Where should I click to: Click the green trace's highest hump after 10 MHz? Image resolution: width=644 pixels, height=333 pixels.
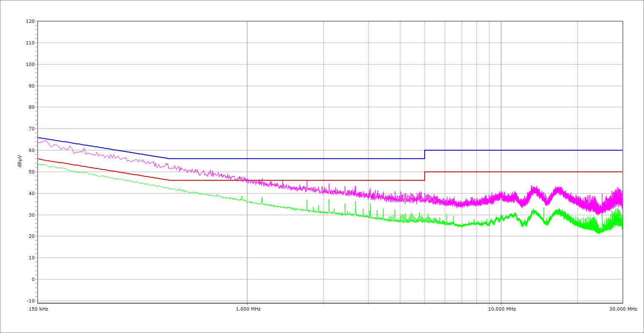click(x=534, y=210)
